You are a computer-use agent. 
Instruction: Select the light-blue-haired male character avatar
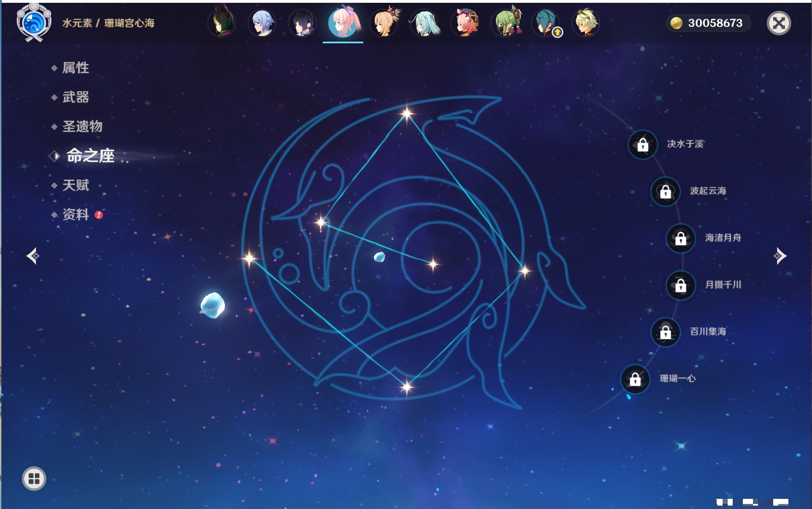[x=262, y=23]
